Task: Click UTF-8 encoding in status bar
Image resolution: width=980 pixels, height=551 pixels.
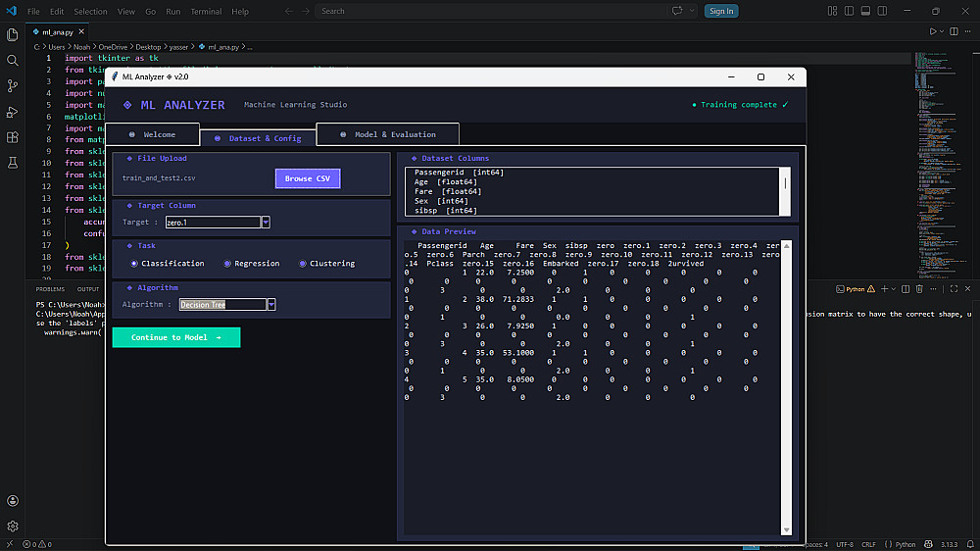Action: pos(845,545)
